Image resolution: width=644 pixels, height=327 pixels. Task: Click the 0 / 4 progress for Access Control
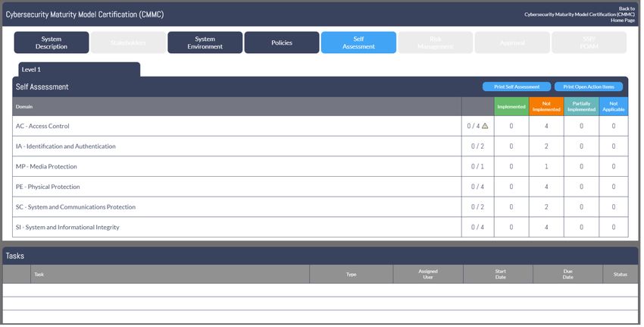[x=474, y=126]
